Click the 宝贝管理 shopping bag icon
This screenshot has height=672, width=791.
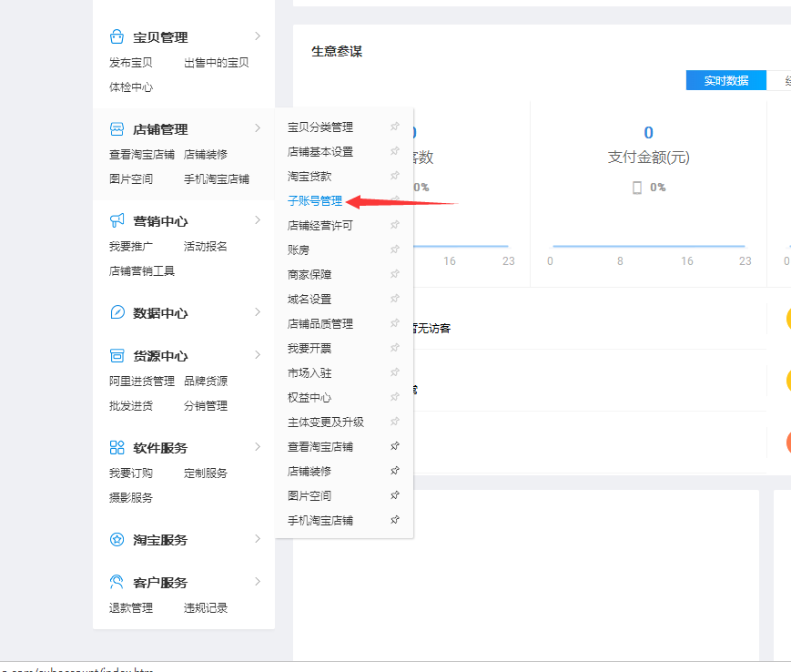pos(117,37)
